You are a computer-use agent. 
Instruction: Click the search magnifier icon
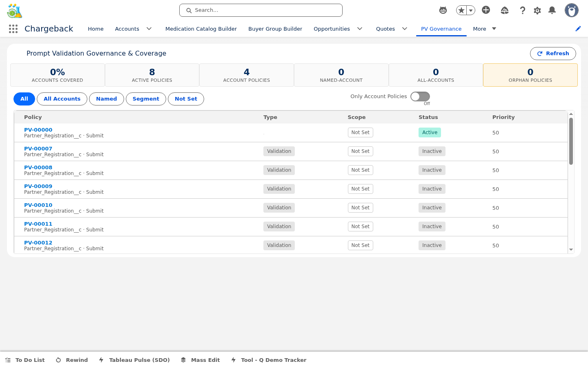pyautogui.click(x=189, y=10)
